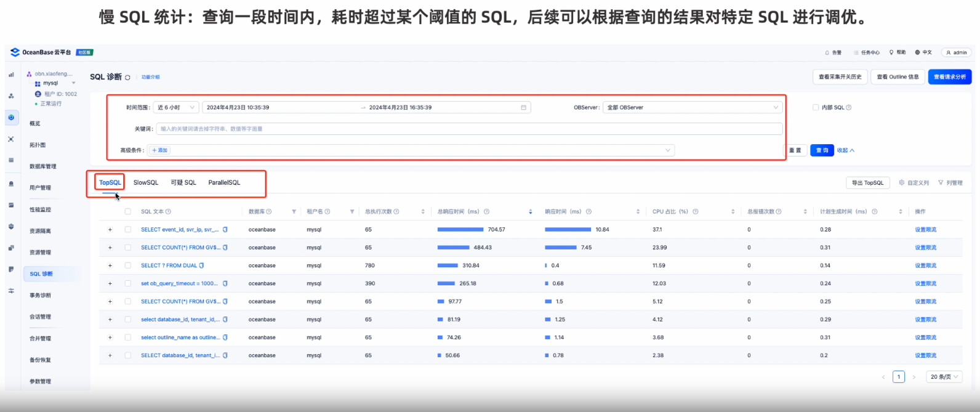980x412 pixels.
Task: Tick the select-all checkbox in table header
Action: pos(128,212)
